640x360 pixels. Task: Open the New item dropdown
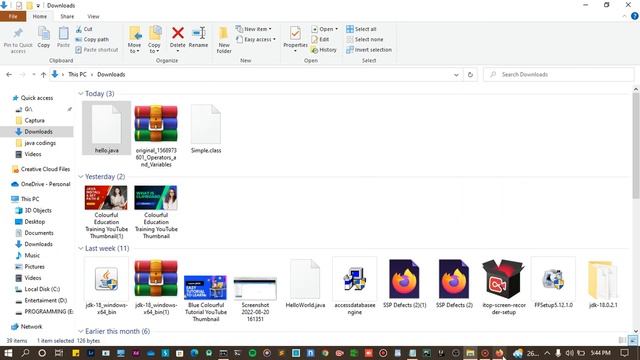(254, 29)
